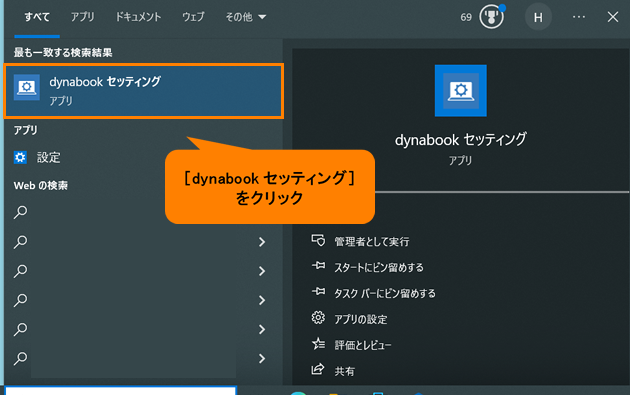
Task: Switch to すべて tab
Action: [37, 17]
